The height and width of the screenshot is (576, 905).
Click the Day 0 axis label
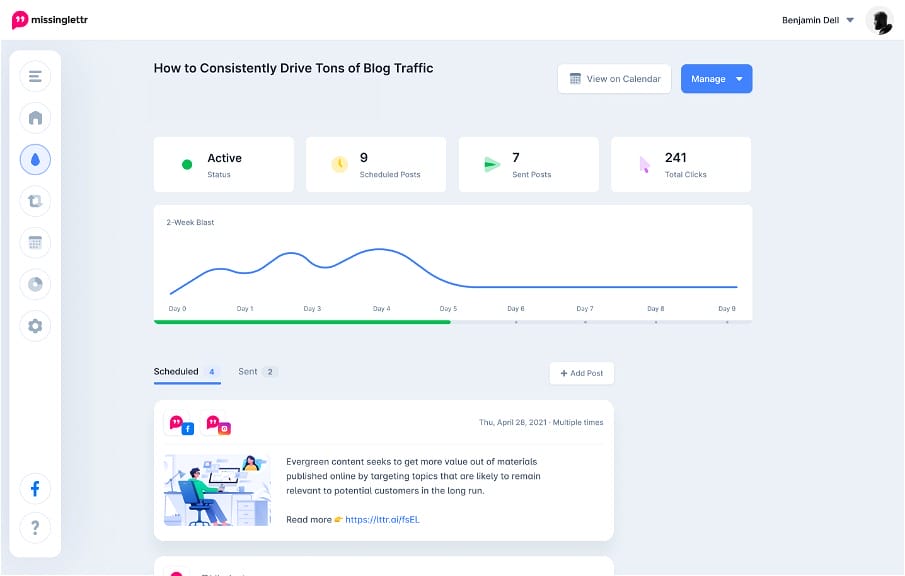point(177,309)
